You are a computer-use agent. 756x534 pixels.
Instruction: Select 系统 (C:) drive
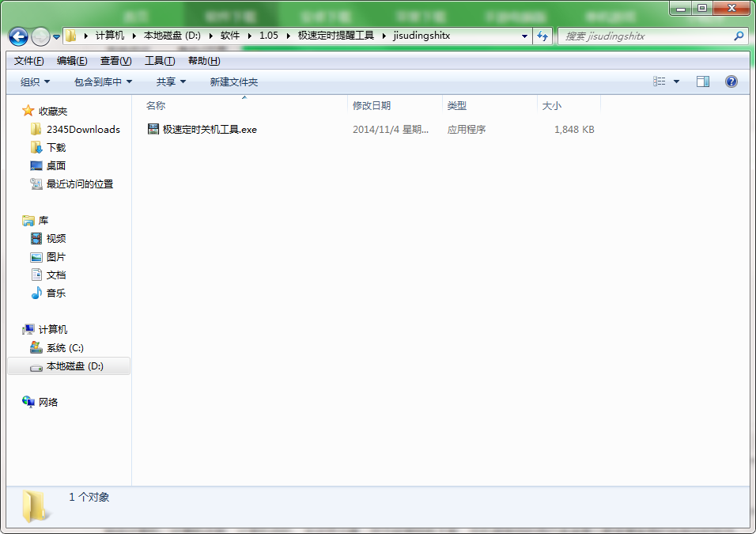click(64, 348)
